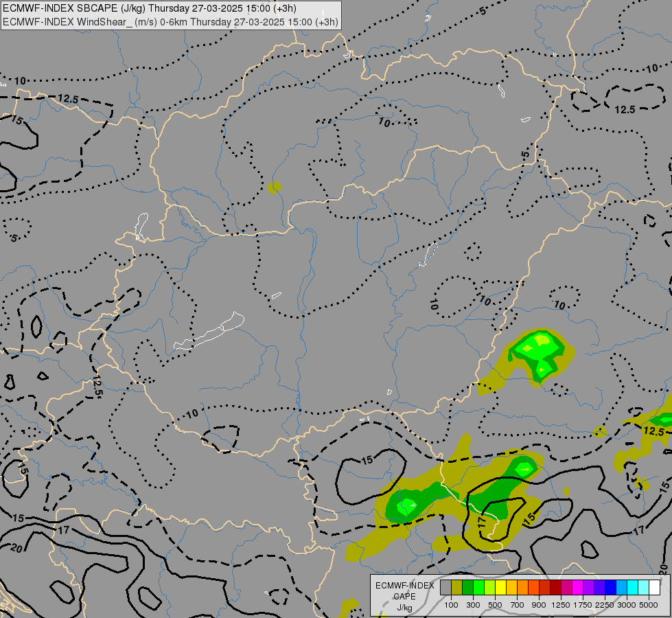Click the brick red swatch right of 900
The width and height of the screenshot is (672, 618).
tap(545, 587)
